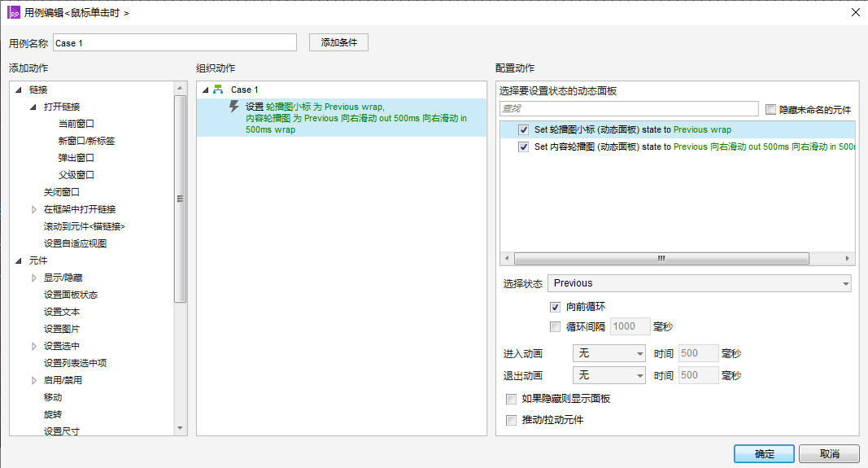The width and height of the screenshot is (868, 468).
Task: Toggle the 轮播图小标 panel checkbox
Action: point(523,129)
